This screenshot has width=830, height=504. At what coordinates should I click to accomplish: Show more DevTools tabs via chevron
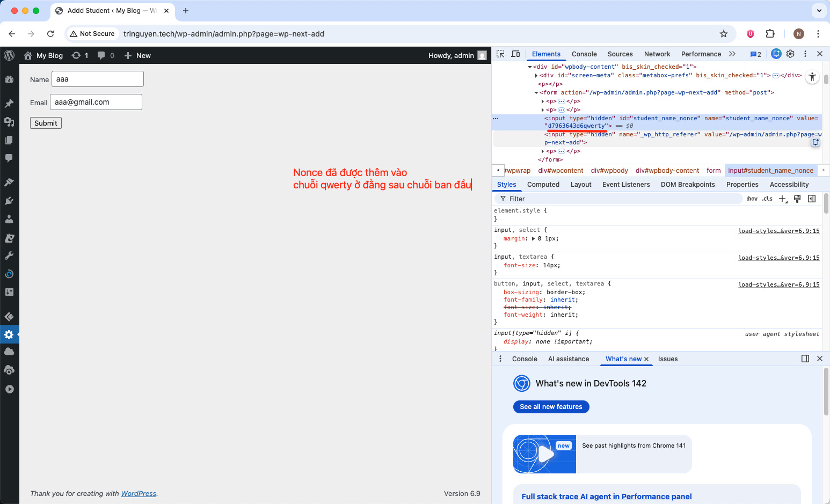pyautogui.click(x=732, y=54)
